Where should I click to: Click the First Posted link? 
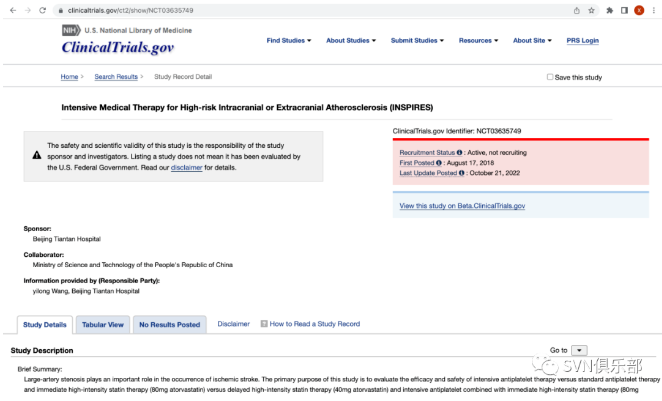(x=417, y=163)
